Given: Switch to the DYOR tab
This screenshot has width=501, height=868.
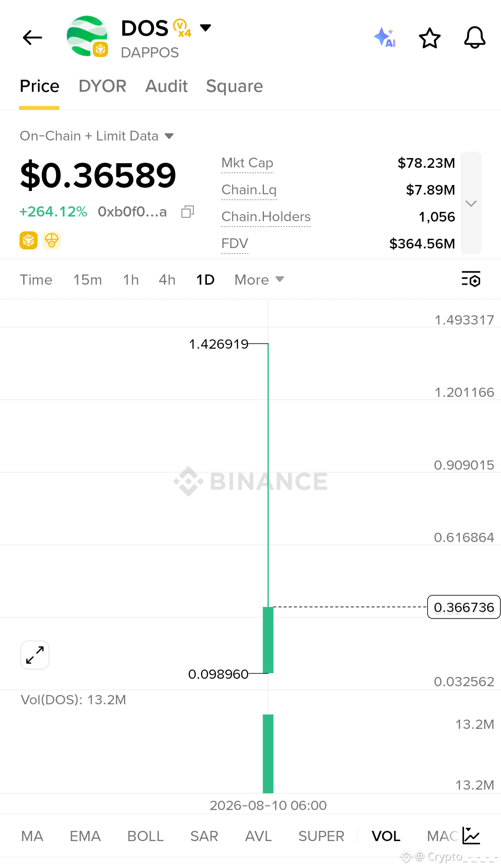Looking at the screenshot, I should (103, 86).
